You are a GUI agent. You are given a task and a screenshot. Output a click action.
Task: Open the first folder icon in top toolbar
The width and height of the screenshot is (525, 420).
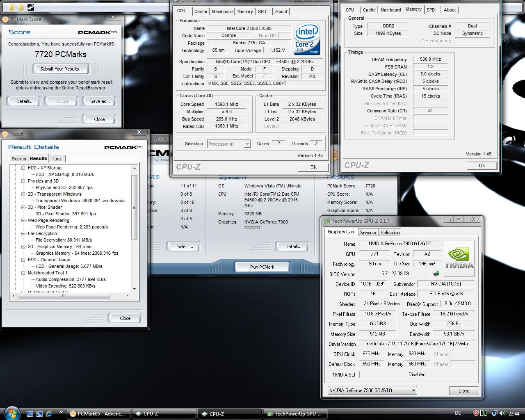(x=11, y=7)
